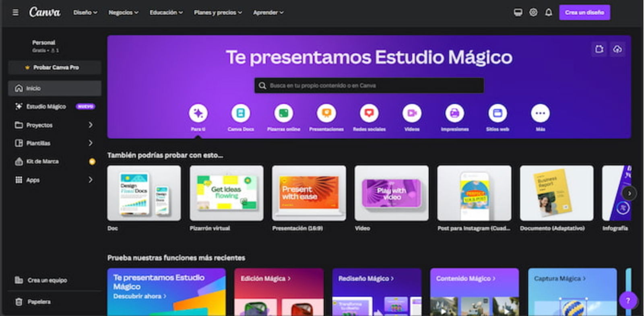Viewport: 644px width, 316px height.
Task: Click the custom size icon in banner
Action: click(599, 49)
